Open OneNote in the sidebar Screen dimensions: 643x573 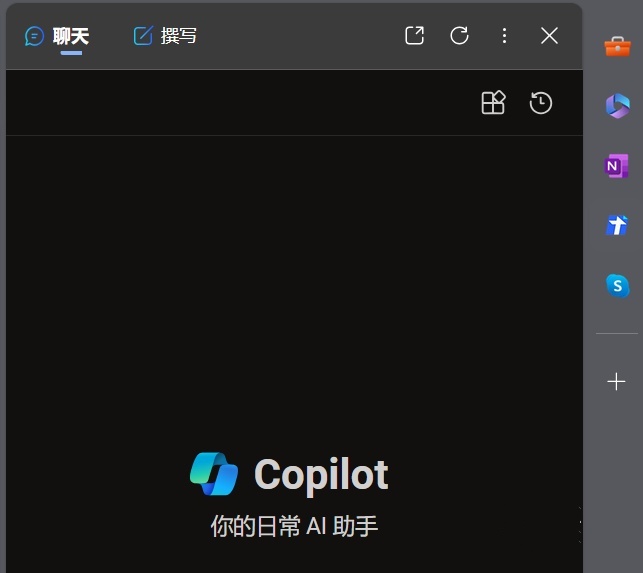616,166
